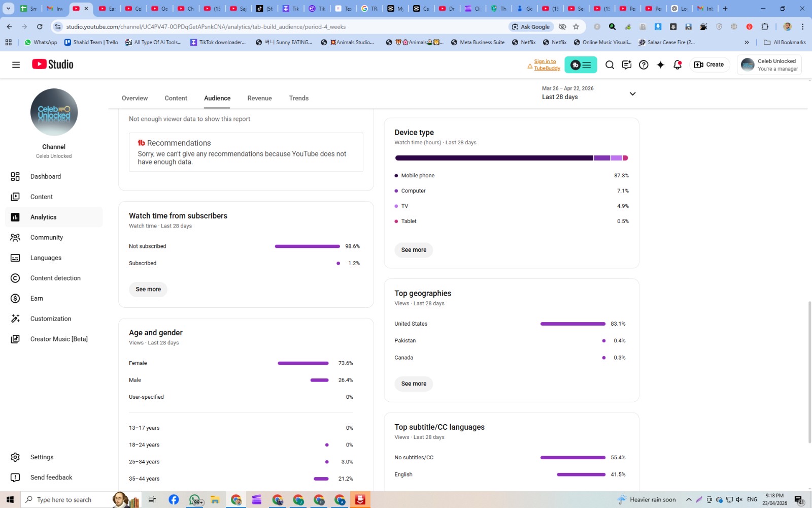Click Sign in to TubeBuddy link

[x=547, y=65]
